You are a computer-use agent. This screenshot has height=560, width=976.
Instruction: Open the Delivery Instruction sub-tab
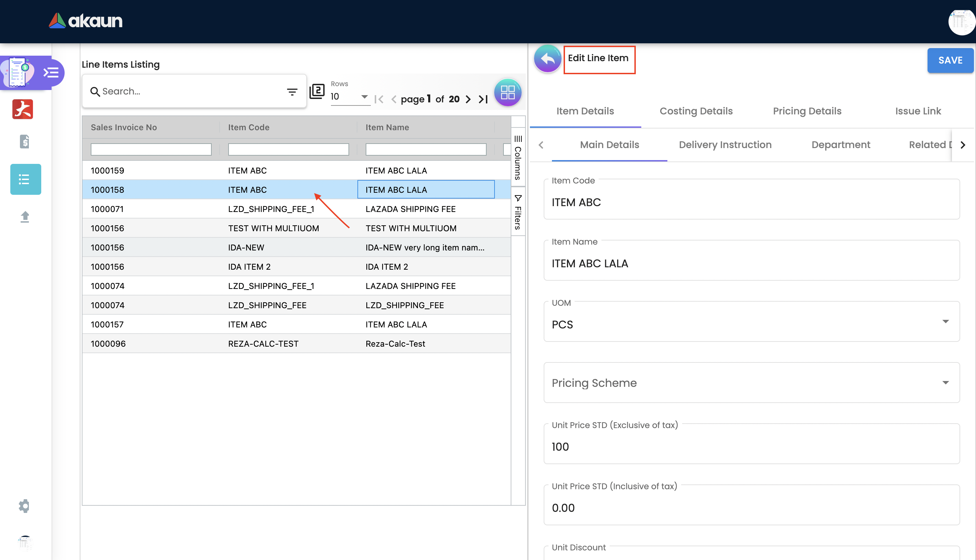point(725,145)
